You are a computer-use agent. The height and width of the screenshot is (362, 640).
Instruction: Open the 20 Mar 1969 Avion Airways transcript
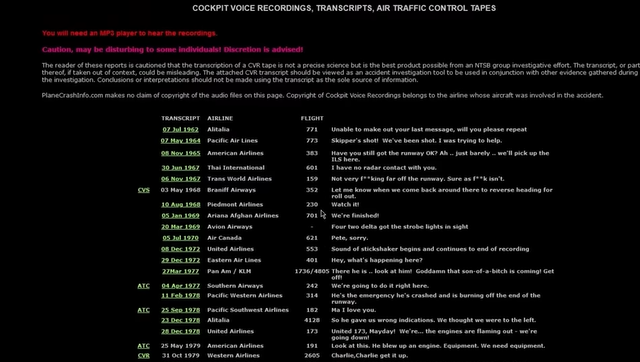pos(180,227)
